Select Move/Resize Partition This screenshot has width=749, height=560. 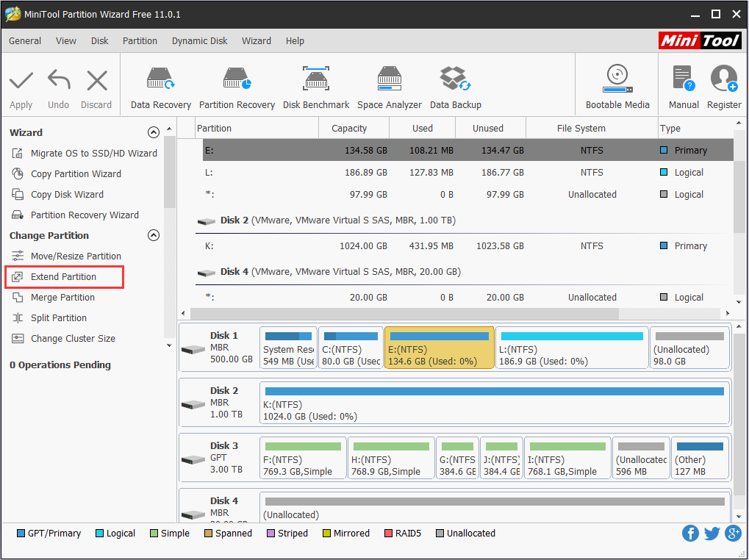click(x=66, y=256)
